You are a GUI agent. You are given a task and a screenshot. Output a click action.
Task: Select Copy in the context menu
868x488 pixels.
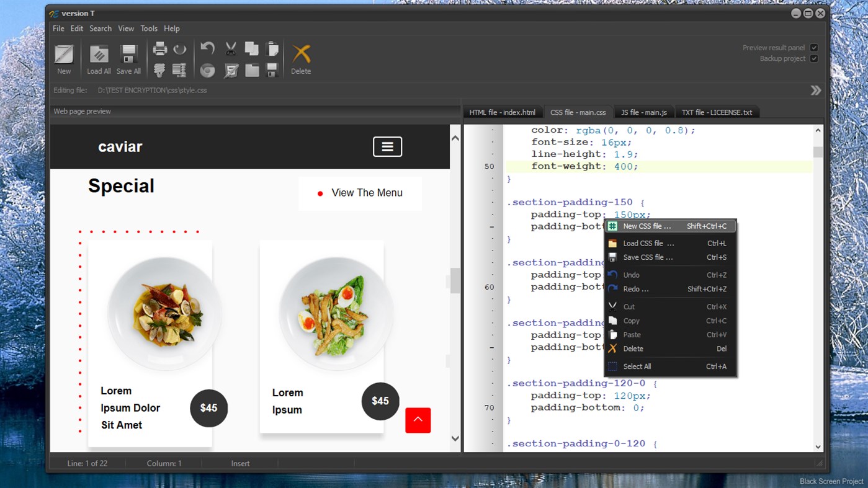[670, 321]
